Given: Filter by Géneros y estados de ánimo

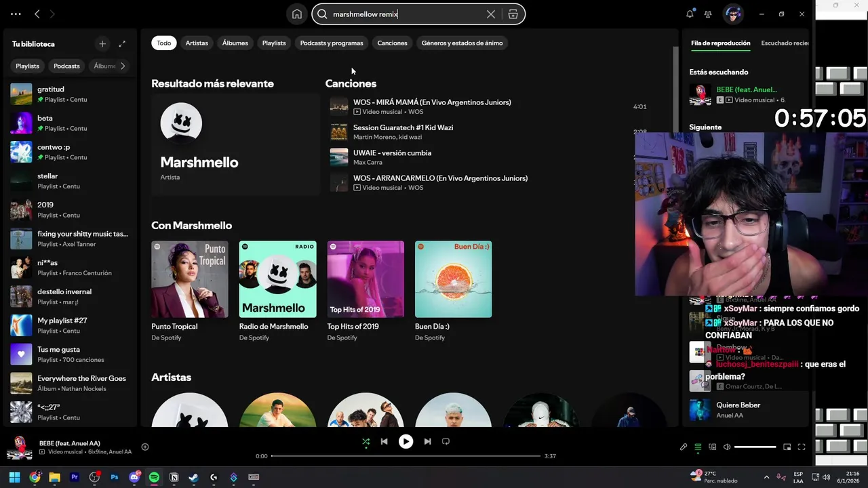Looking at the screenshot, I should point(462,43).
